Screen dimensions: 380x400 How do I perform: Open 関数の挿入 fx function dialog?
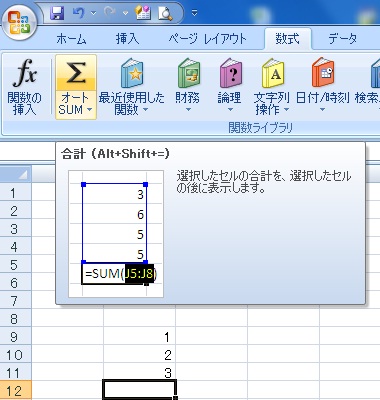click(x=24, y=87)
